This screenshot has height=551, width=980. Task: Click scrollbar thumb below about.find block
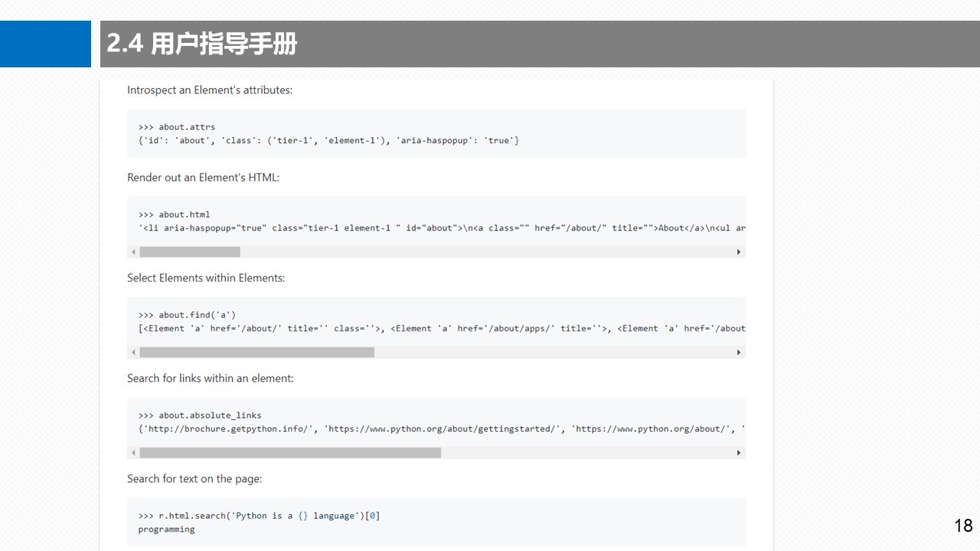257,353
